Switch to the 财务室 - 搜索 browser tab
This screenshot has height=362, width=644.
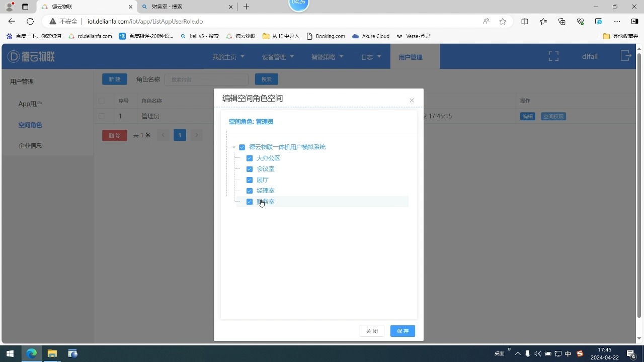187,7
